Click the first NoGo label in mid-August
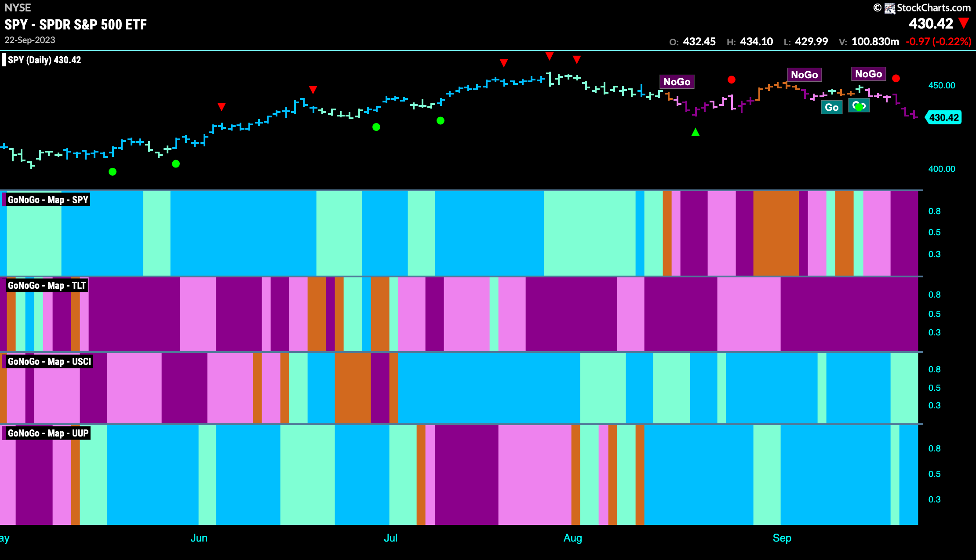This screenshot has width=976, height=560. [677, 82]
